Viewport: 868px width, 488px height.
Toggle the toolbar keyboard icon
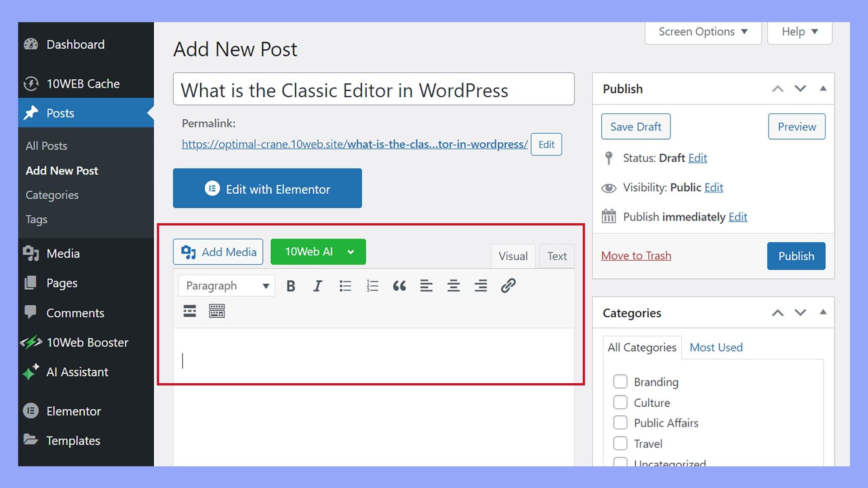pyautogui.click(x=217, y=311)
